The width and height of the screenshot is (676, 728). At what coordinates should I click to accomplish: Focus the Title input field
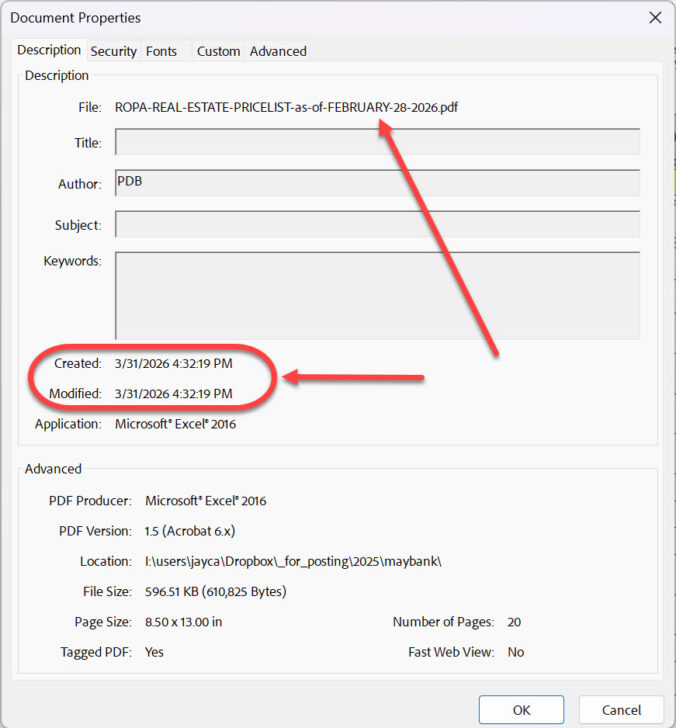[377, 142]
